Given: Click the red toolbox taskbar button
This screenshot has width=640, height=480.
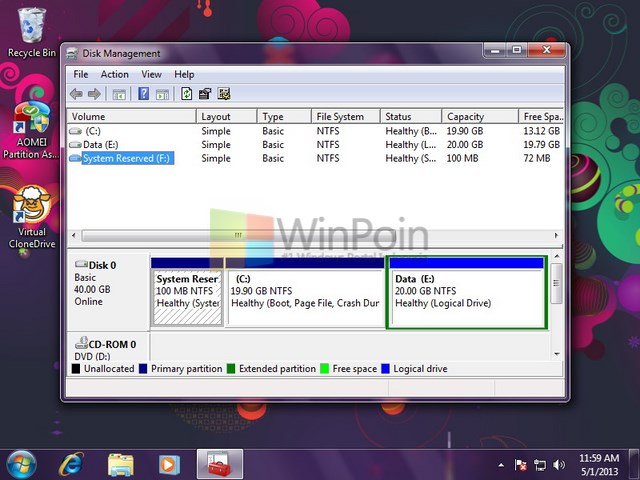Looking at the screenshot, I should pyautogui.click(x=220, y=464).
